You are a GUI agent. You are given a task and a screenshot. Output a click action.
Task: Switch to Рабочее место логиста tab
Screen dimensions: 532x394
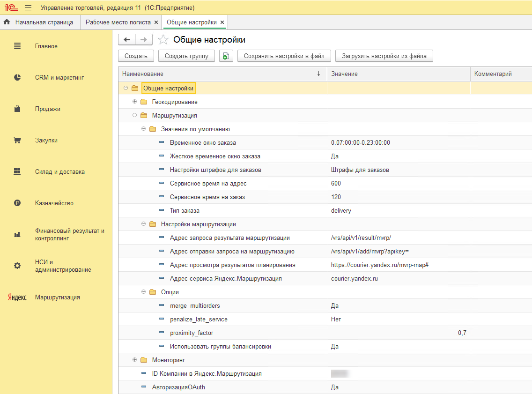(x=118, y=22)
